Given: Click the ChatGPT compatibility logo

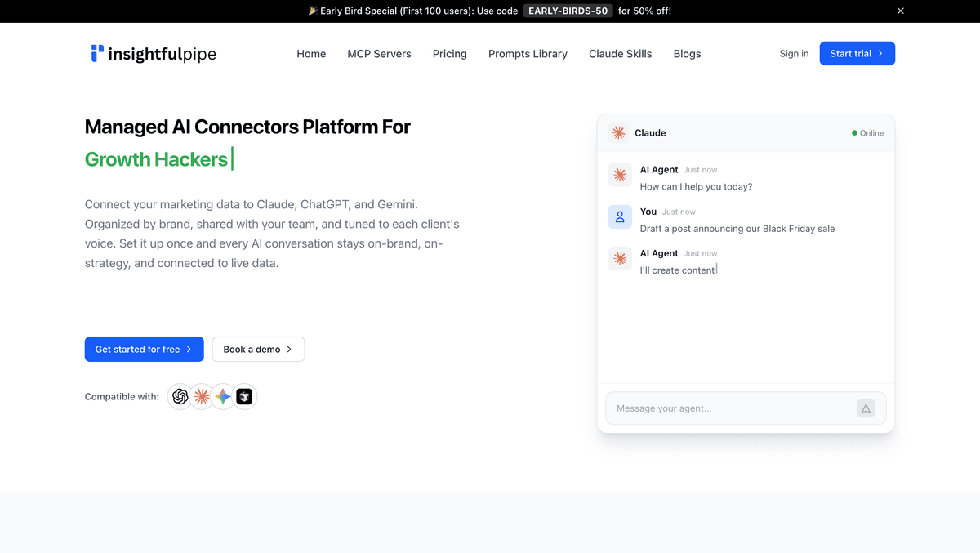Looking at the screenshot, I should click(180, 396).
